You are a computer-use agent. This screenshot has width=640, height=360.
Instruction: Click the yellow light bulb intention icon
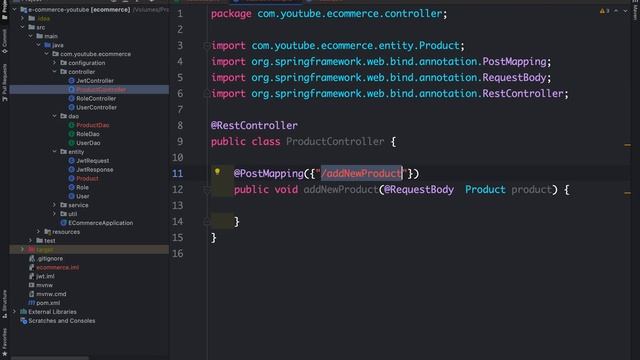coord(217,172)
